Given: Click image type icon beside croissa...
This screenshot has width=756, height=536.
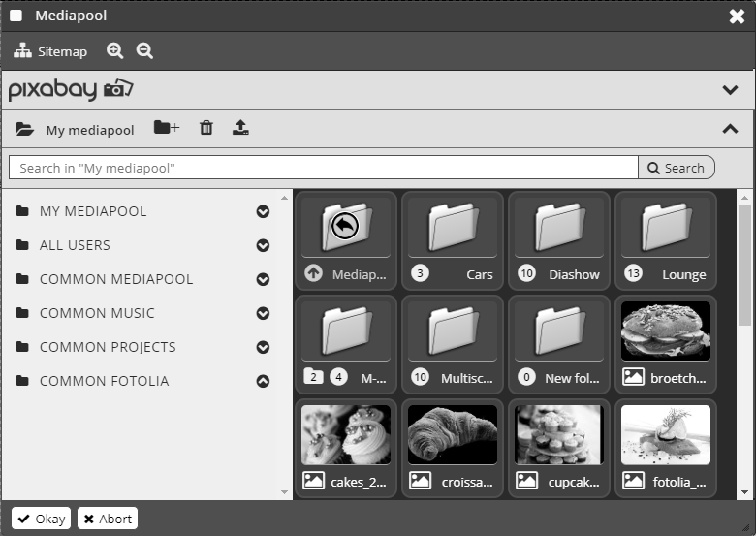Looking at the screenshot, I should point(420,480).
